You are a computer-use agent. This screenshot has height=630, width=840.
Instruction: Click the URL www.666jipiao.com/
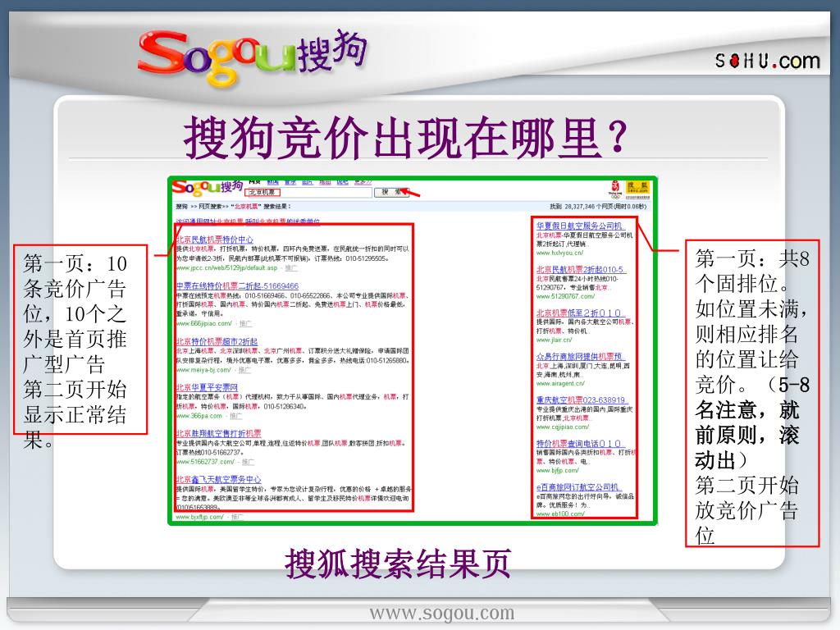[204, 323]
